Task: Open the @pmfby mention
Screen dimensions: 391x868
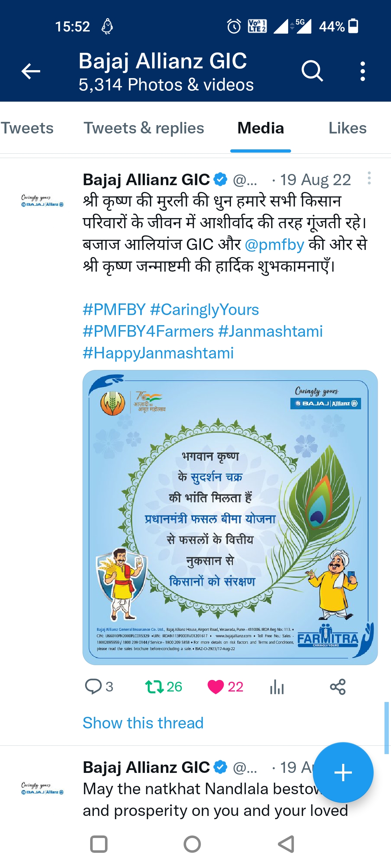Action: click(x=274, y=244)
